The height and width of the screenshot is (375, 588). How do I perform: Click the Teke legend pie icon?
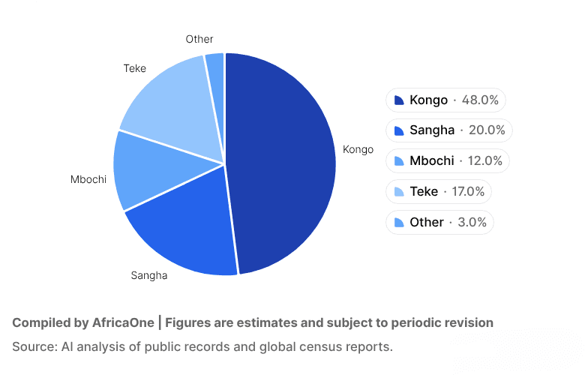point(399,192)
